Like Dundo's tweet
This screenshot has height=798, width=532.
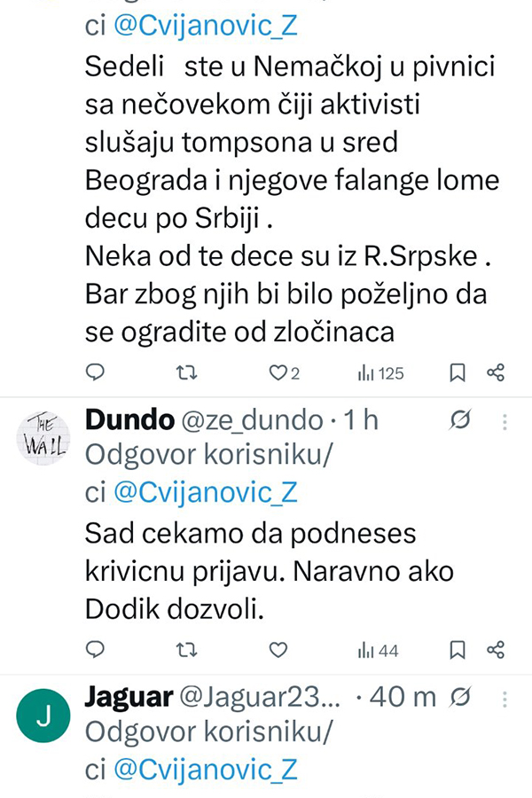[278, 650]
